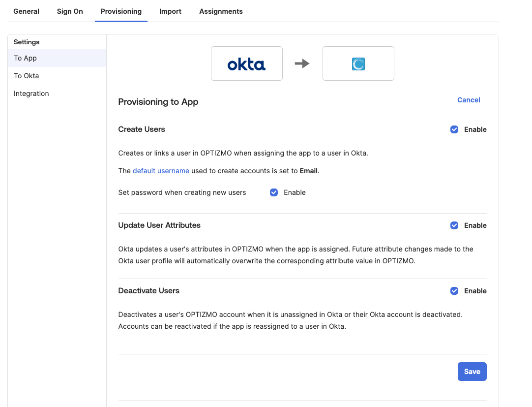Click the Settings sidebar heading
532x407 pixels.
(27, 42)
